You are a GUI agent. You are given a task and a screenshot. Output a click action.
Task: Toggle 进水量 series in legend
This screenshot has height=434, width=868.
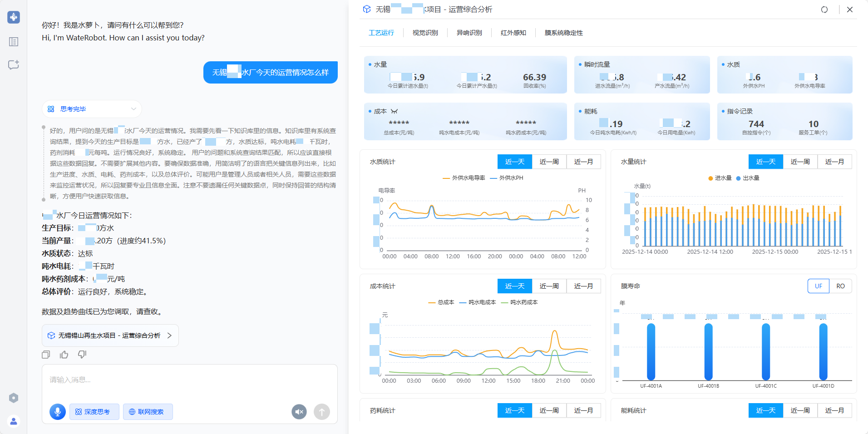pos(720,178)
